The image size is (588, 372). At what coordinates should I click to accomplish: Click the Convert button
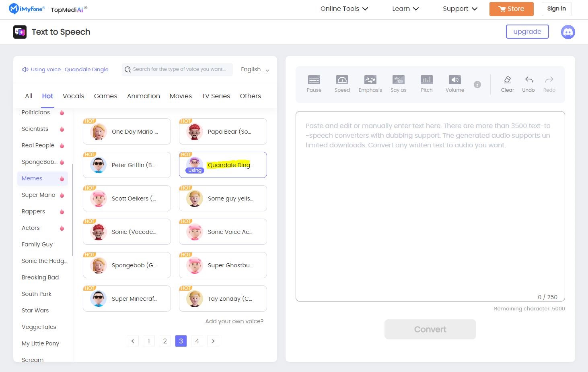coord(430,329)
